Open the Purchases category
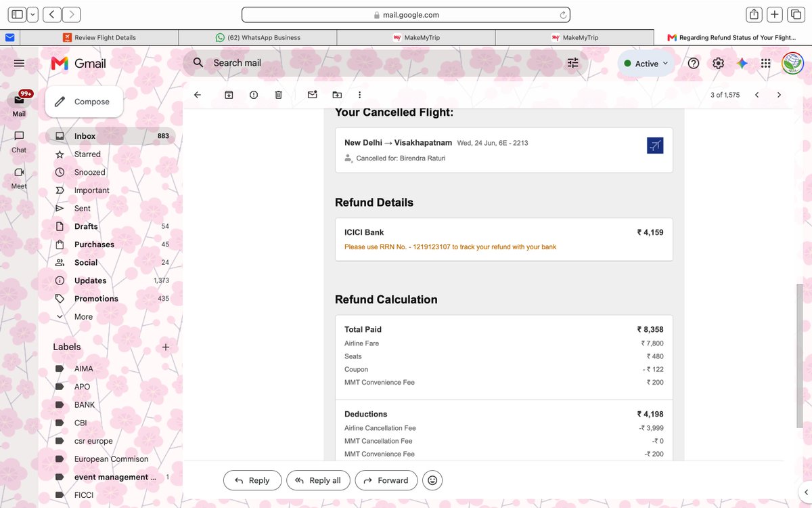 click(x=110, y=245)
